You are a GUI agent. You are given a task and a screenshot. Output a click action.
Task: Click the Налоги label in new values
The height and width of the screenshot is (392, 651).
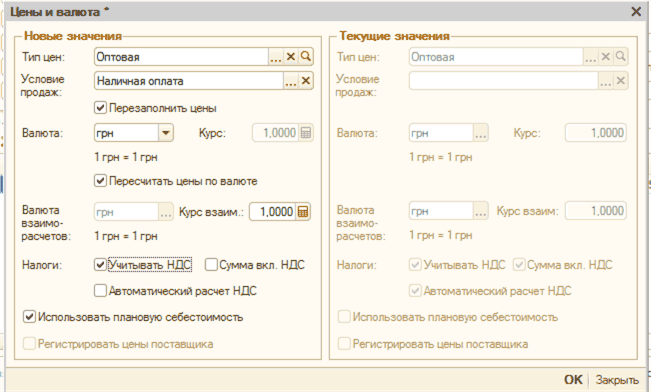click(42, 265)
